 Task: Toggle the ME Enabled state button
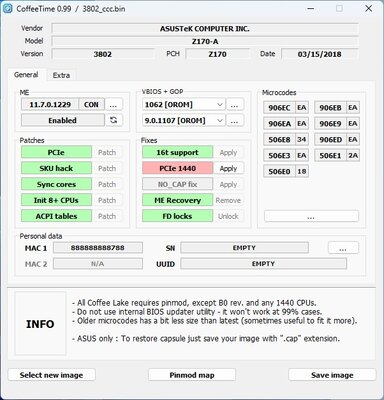pos(63,120)
